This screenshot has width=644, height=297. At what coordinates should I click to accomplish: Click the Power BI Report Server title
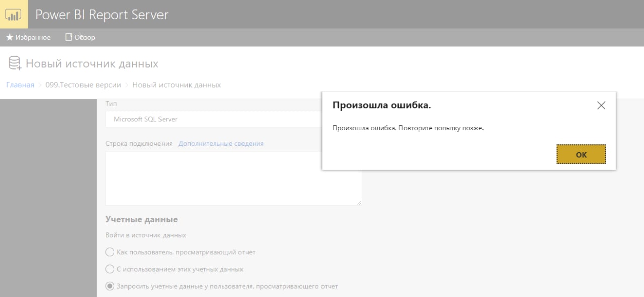[x=102, y=15]
